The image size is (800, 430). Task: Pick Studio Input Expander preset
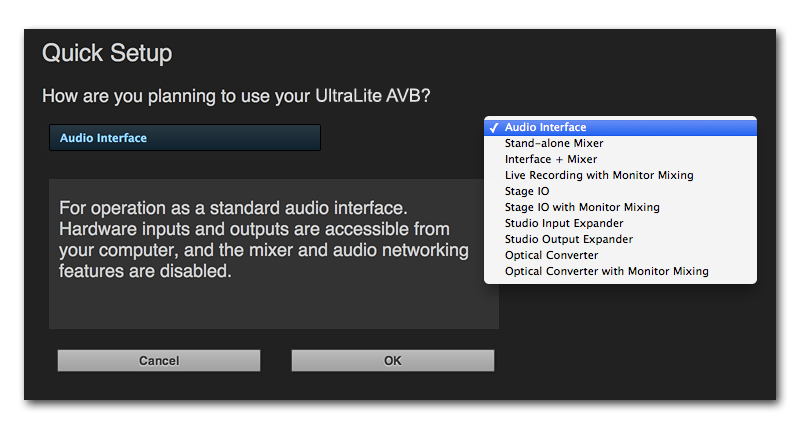pyautogui.click(x=563, y=223)
